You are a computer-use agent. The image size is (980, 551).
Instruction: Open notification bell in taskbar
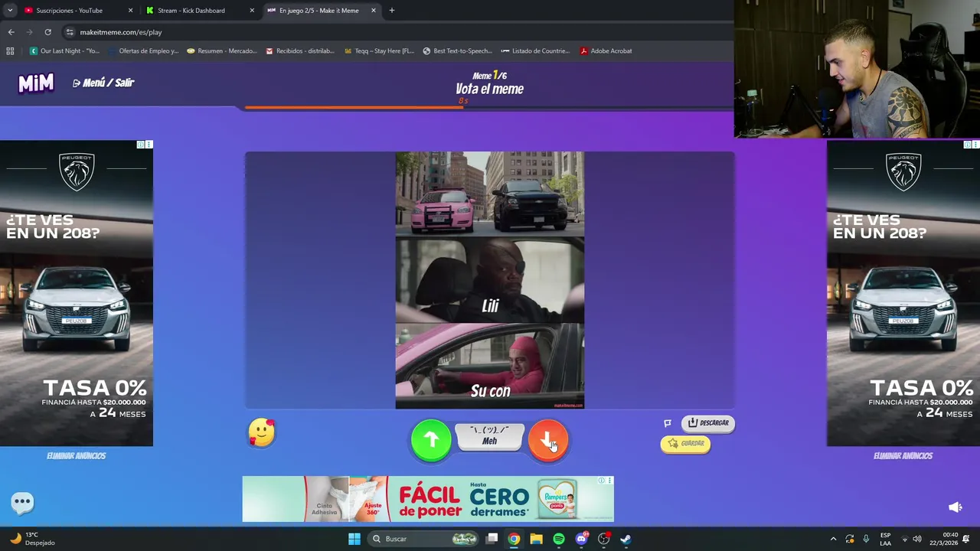967,539
